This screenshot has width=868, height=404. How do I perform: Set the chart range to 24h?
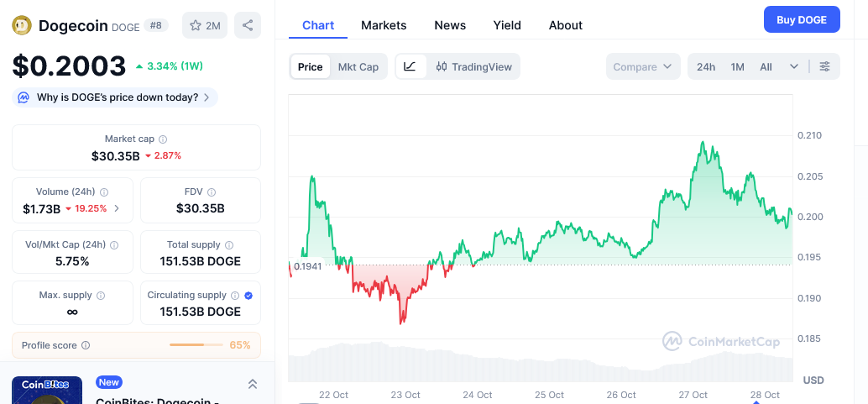[706, 66]
